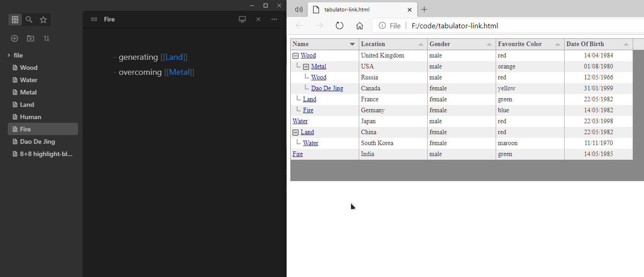644x277 pixels.
Task: Click the sort order arrows icon
Action: 46,39
